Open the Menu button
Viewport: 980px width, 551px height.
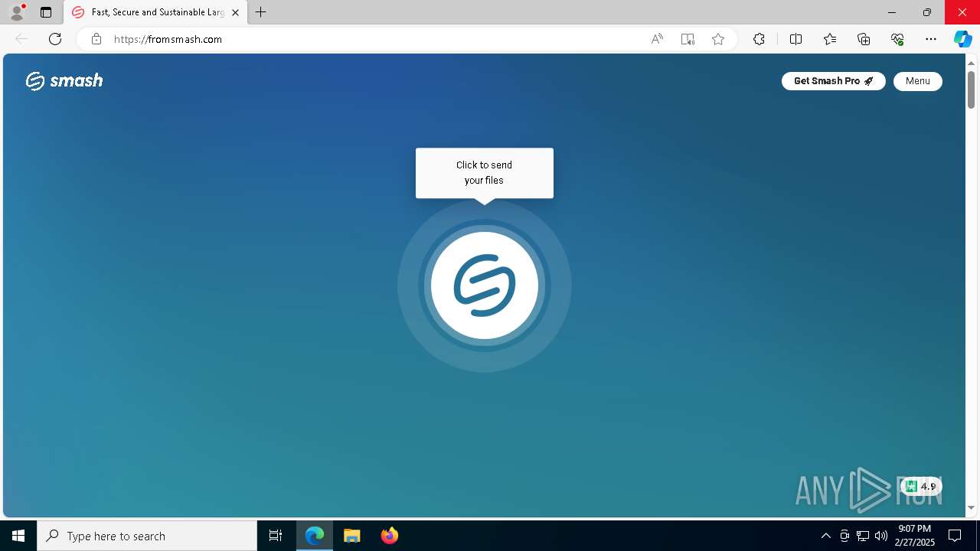pos(917,81)
